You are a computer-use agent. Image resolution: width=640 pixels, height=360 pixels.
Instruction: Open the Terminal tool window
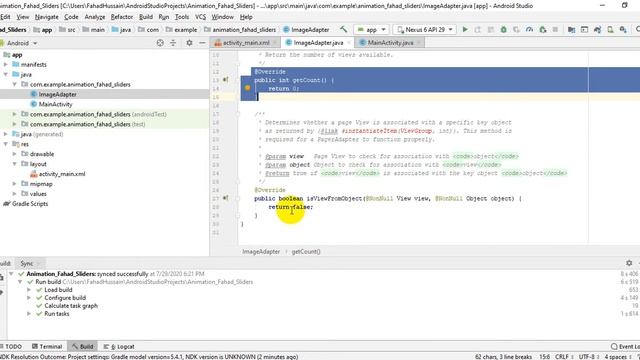pos(47,347)
